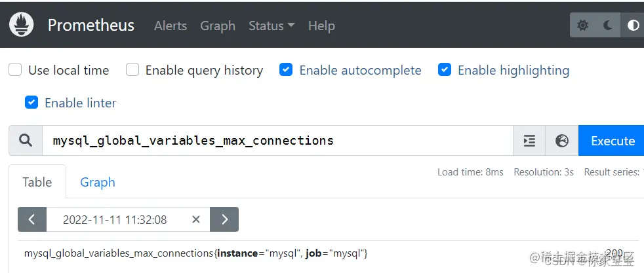Switch to light theme sun icon
Screen dimensions: 644x273
[x=582, y=26]
